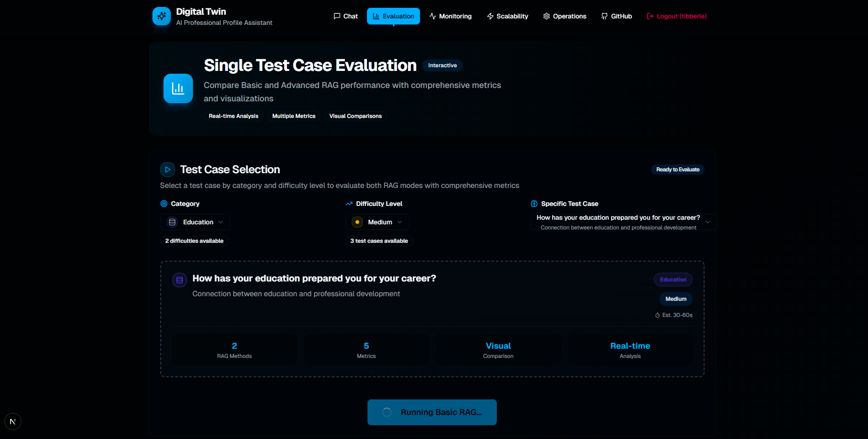This screenshot has height=439, width=868.
Task: Open the Difficulty Level dropdown set to Medium
Action: click(377, 222)
